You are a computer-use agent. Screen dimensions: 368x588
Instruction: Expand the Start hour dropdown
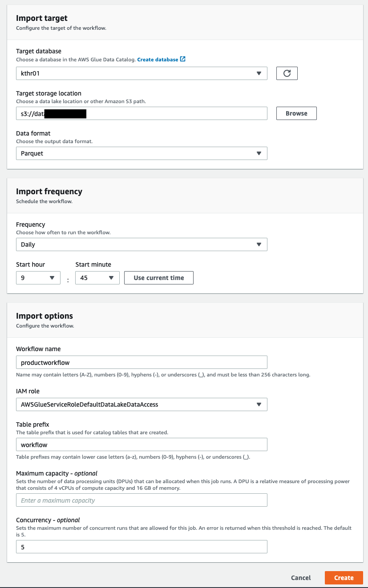pos(38,278)
